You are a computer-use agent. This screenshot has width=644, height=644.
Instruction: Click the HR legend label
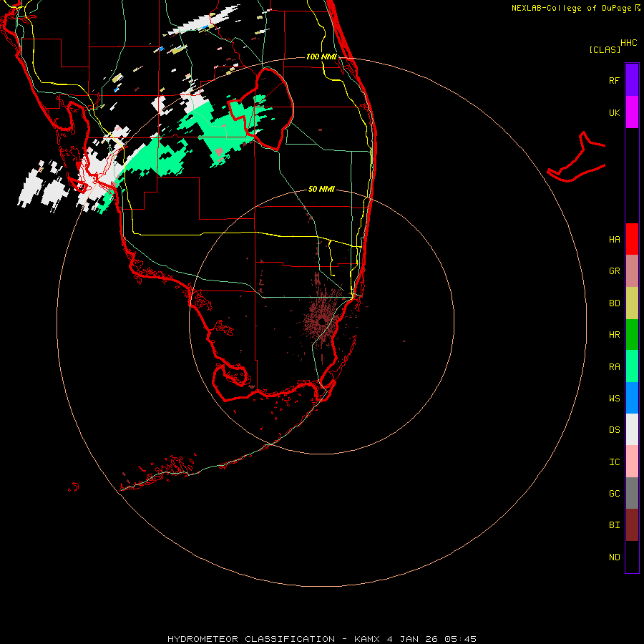pos(614,335)
